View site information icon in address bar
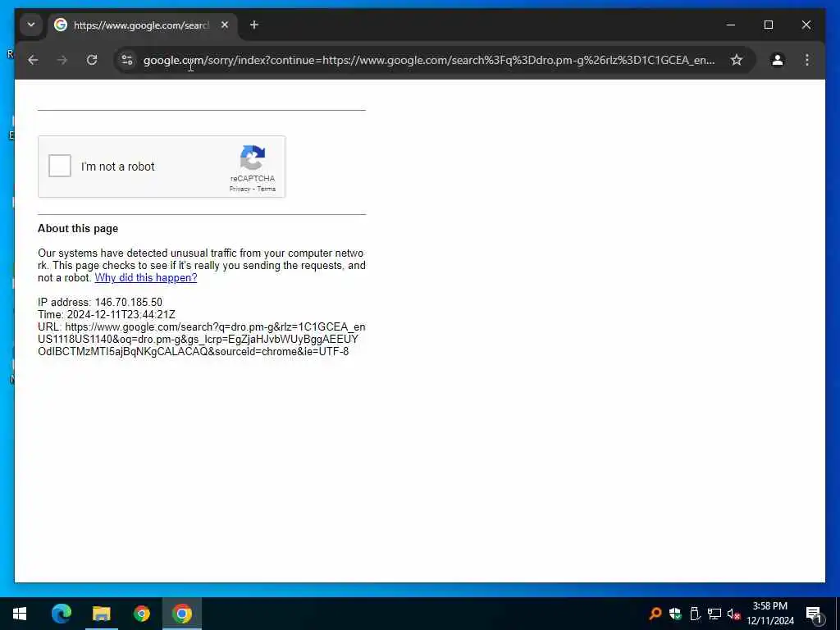Image resolution: width=840 pixels, height=630 pixels. (127, 60)
